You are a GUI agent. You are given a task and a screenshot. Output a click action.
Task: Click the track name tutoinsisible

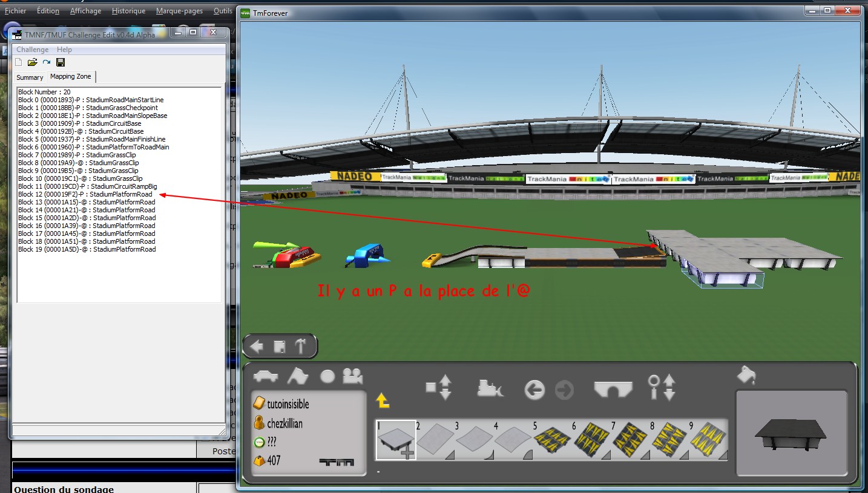[x=288, y=404]
